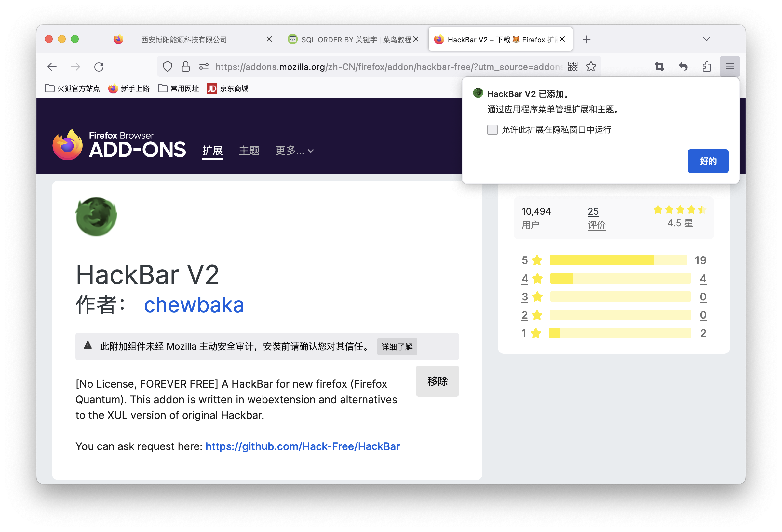Reload the current page
The width and height of the screenshot is (782, 532).
click(99, 67)
